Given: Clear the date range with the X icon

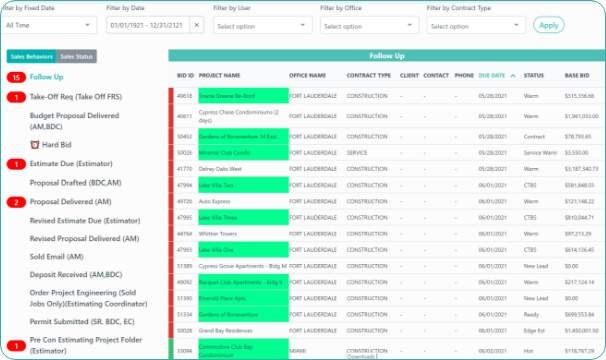Looking at the screenshot, I should click(196, 25).
